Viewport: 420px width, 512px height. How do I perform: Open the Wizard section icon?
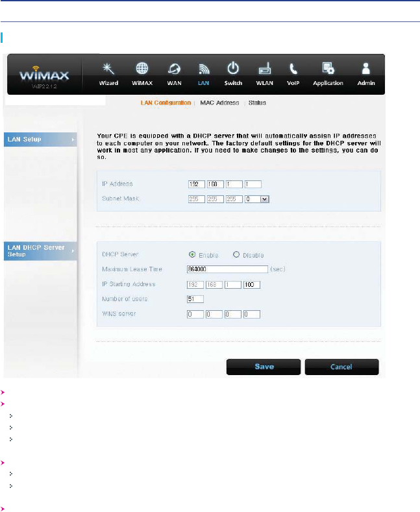pyautogui.click(x=108, y=69)
